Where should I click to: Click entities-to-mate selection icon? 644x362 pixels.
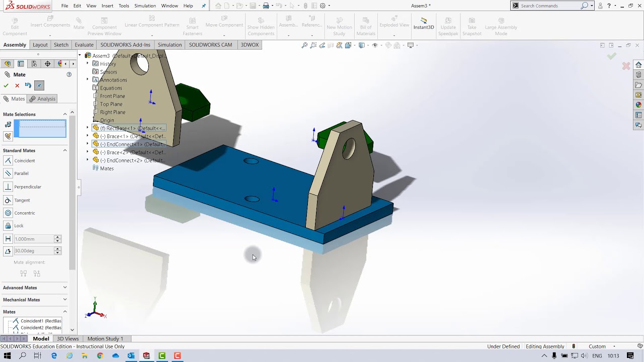click(8, 124)
